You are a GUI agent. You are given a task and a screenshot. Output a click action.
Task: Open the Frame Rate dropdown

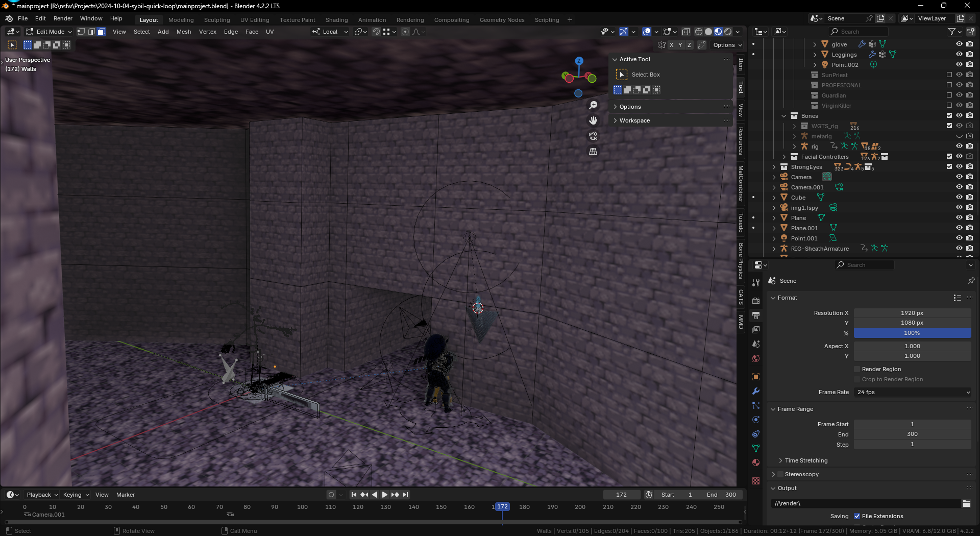pyautogui.click(x=912, y=392)
